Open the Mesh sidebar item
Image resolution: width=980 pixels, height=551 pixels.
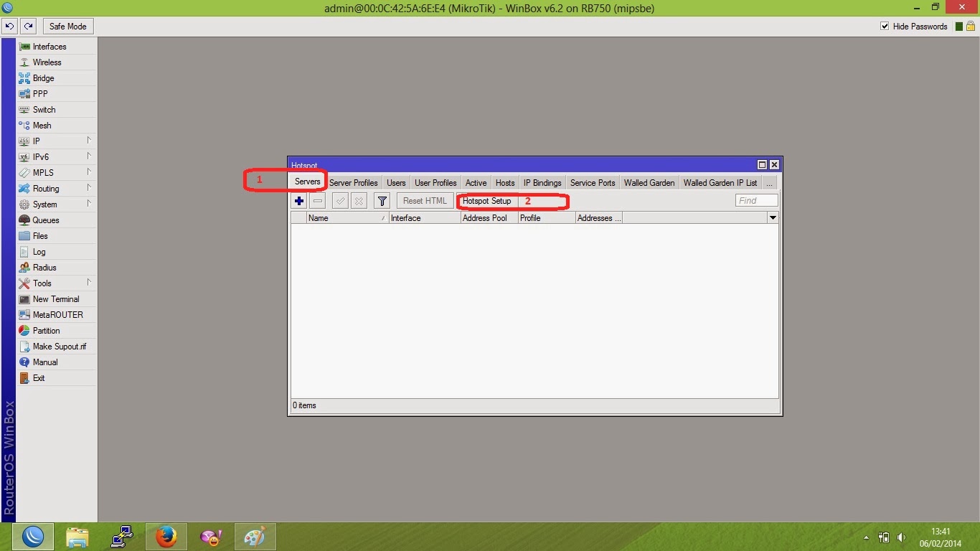coord(57,126)
